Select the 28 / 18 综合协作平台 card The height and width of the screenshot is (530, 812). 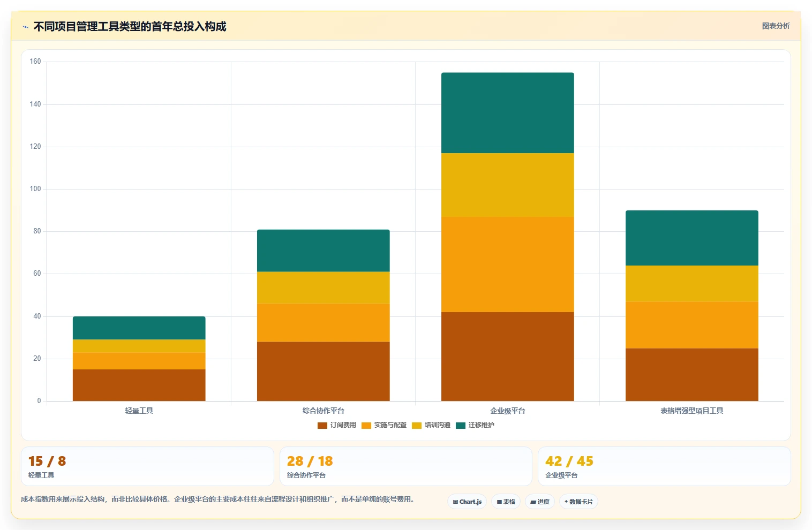click(406, 466)
